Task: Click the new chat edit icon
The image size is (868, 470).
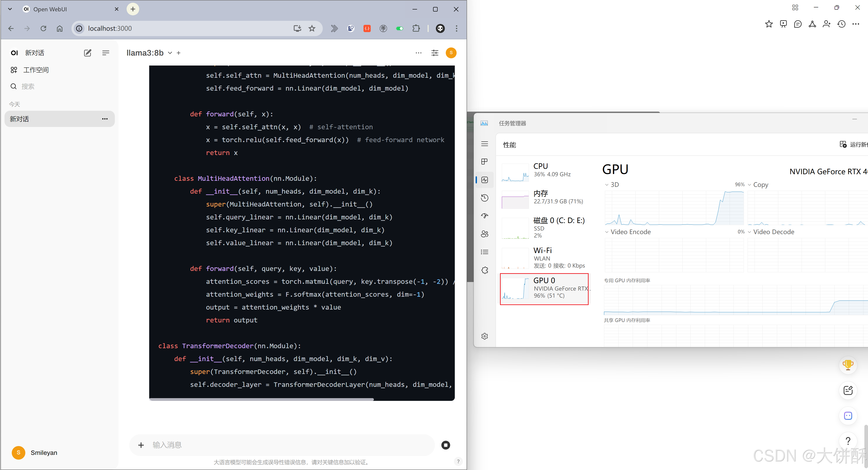Action: pyautogui.click(x=88, y=53)
